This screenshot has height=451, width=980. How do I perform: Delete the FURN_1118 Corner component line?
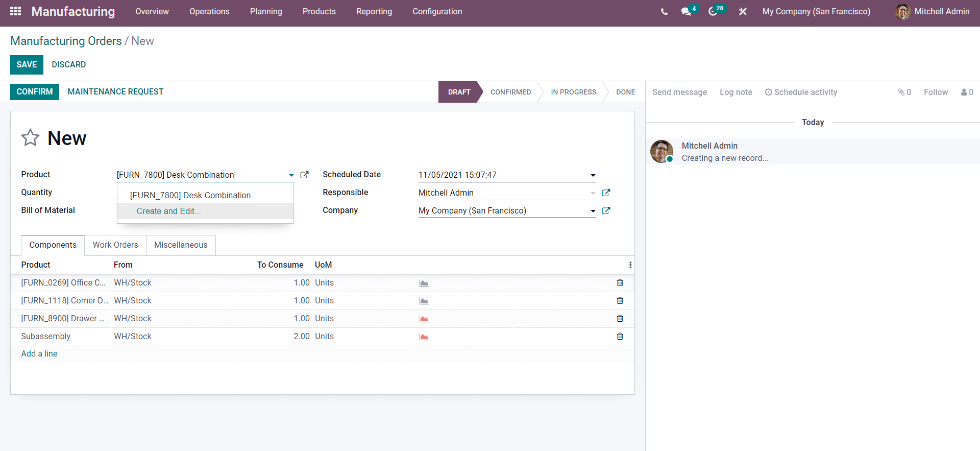[x=620, y=300]
